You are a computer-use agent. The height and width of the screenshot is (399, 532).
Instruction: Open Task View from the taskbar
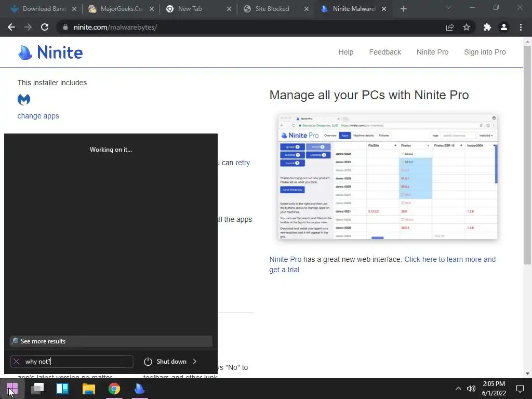(x=37, y=389)
